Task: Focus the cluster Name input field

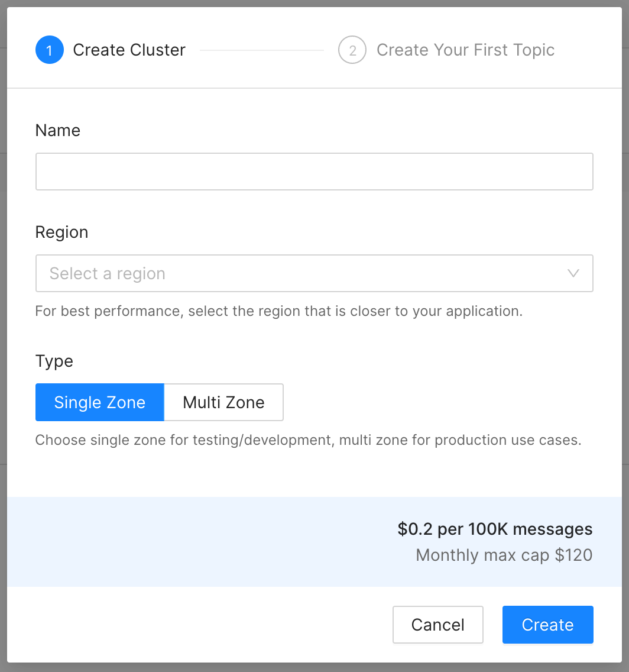Action: (x=314, y=172)
